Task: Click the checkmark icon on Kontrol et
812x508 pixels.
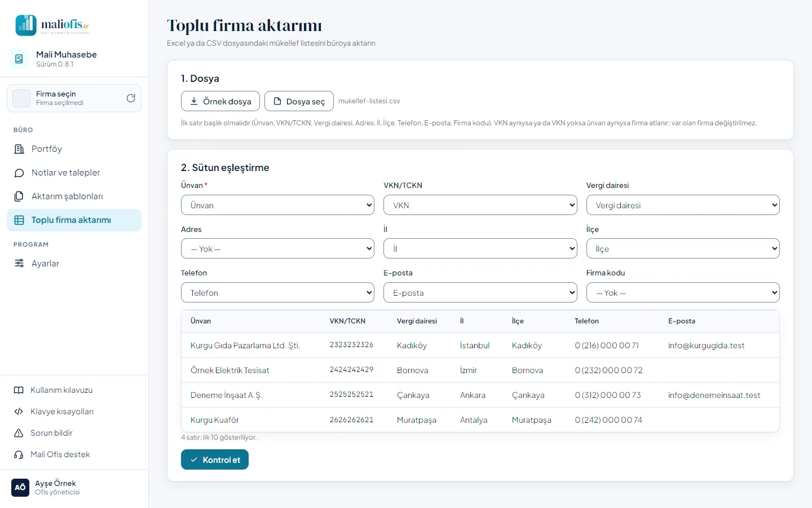Action: [194, 460]
